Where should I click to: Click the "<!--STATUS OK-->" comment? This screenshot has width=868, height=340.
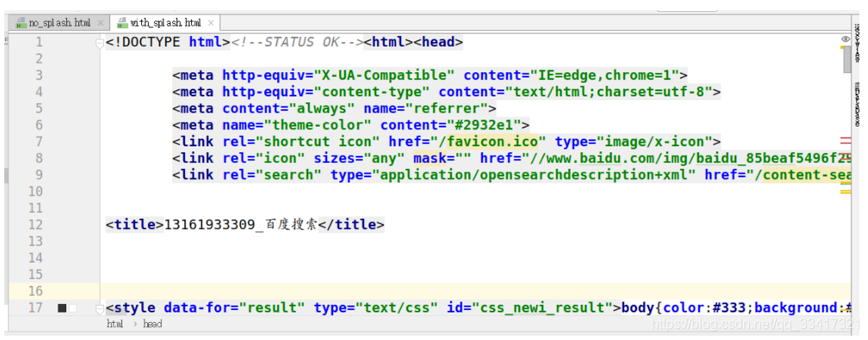point(297,42)
